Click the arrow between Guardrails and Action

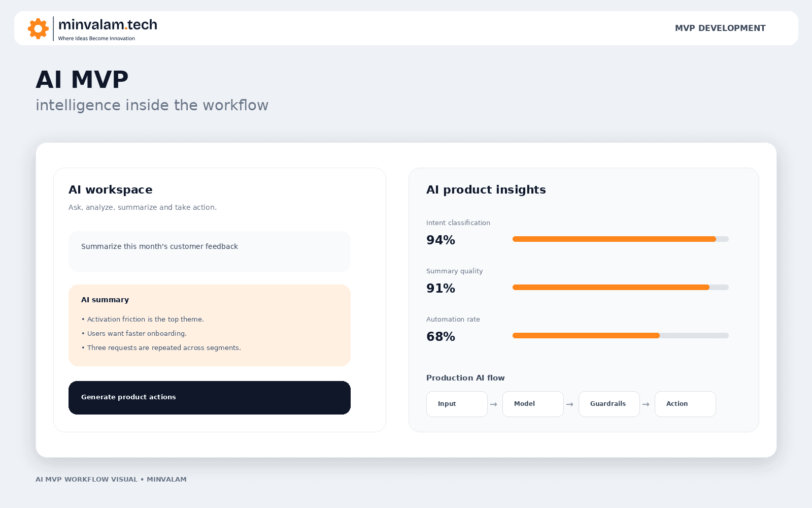[646, 404]
